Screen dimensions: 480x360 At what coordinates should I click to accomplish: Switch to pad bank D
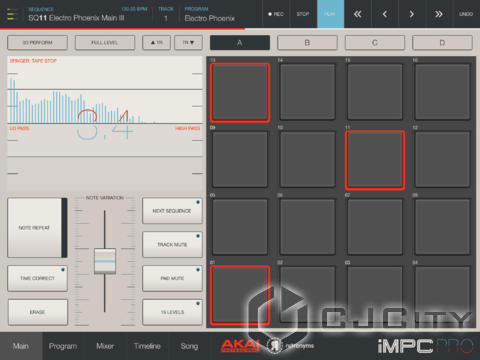[x=442, y=43]
